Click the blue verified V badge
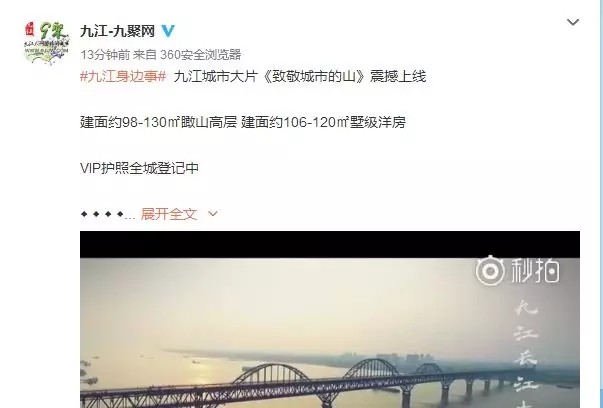This screenshot has width=603, height=408. 168,31
